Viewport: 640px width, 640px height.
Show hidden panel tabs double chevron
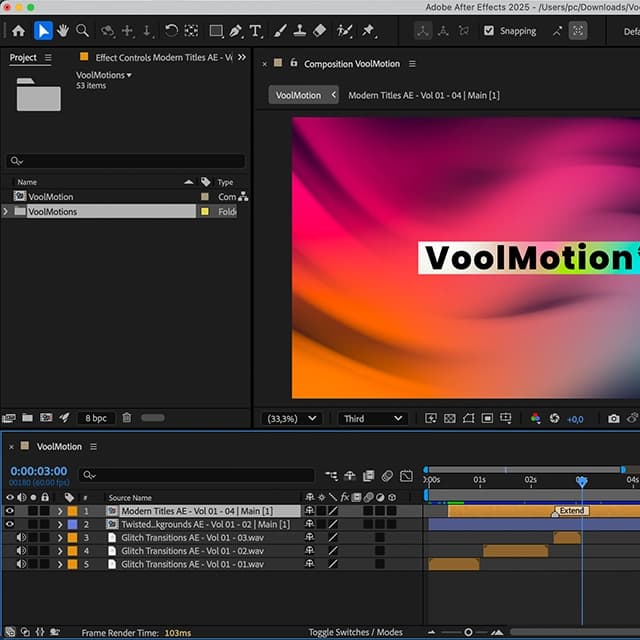click(x=242, y=57)
